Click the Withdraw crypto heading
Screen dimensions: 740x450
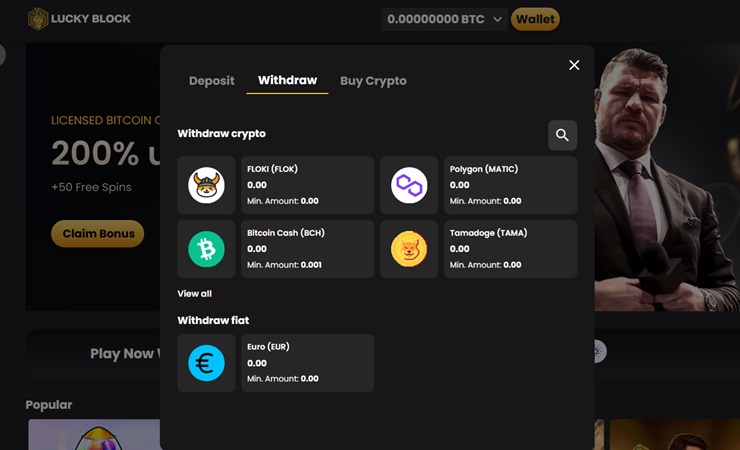pos(221,134)
